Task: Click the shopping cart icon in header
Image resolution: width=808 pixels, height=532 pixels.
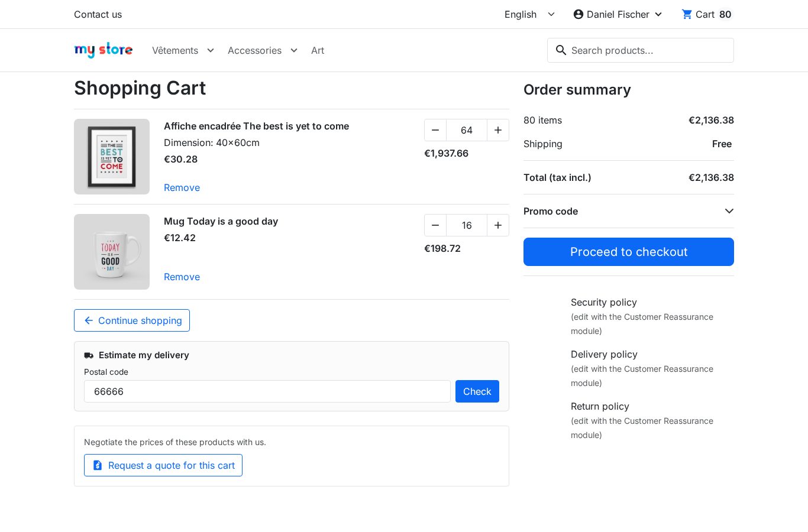Action: [687, 14]
